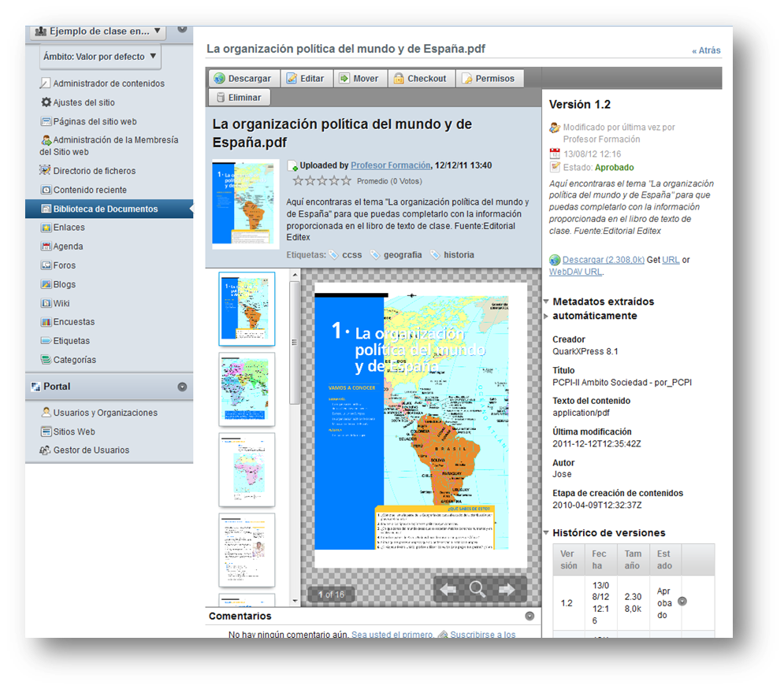Screen dimensions: 784x689
Task: Select the second page thumbnail
Action: (x=247, y=389)
